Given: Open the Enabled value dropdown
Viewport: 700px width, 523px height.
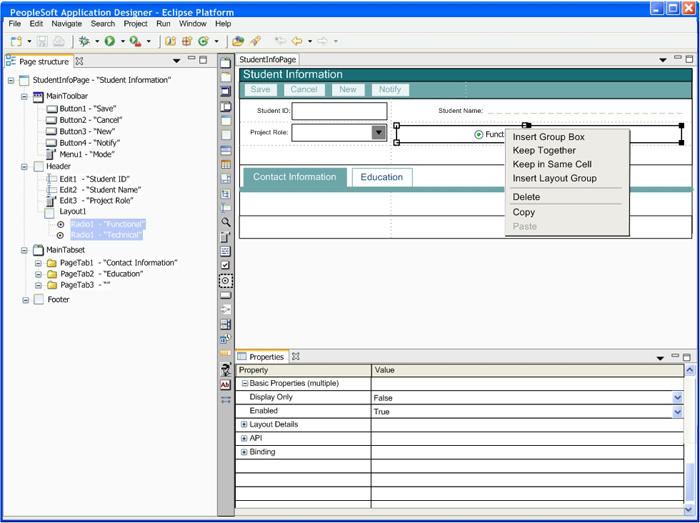Looking at the screenshot, I should [x=678, y=411].
